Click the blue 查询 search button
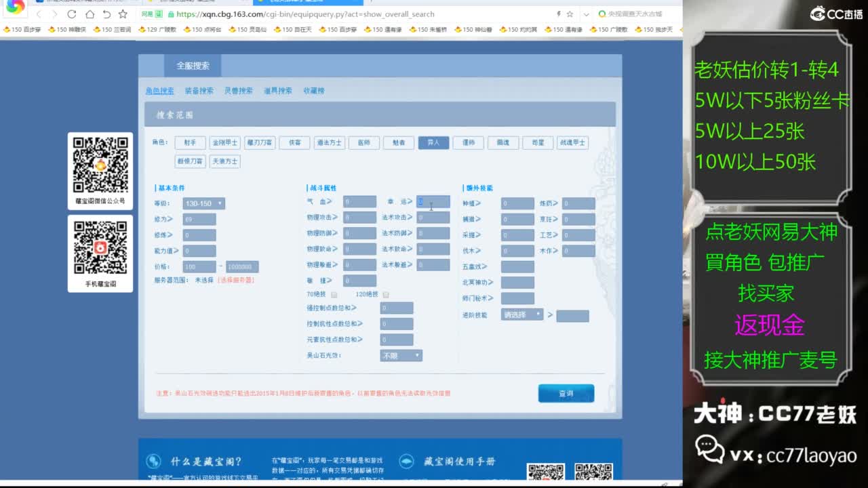 [566, 393]
